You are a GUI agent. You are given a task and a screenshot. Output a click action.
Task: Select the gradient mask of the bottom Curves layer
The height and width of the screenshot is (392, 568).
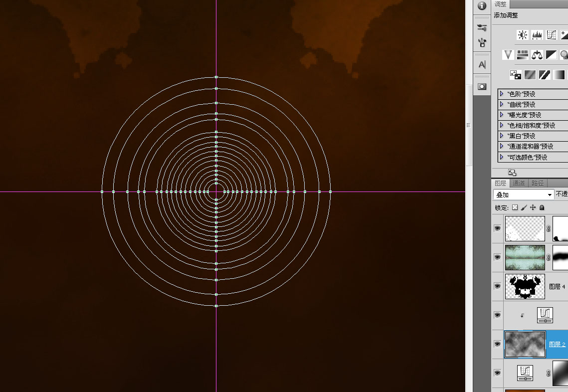click(561, 373)
